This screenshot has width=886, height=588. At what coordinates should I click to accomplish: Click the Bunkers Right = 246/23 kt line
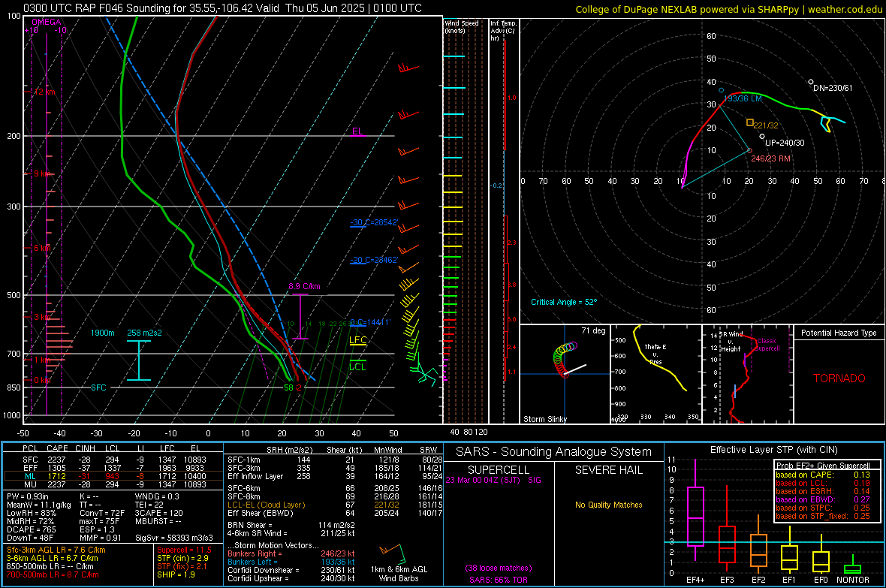[x=291, y=553]
